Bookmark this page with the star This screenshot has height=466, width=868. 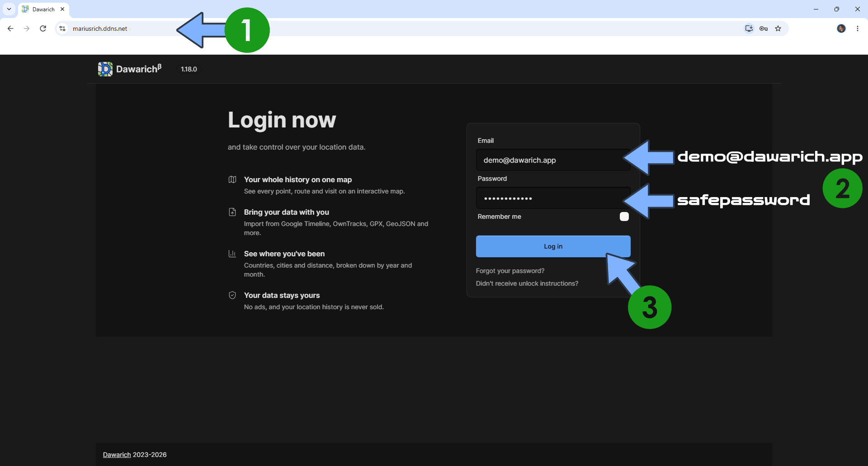(778, 28)
